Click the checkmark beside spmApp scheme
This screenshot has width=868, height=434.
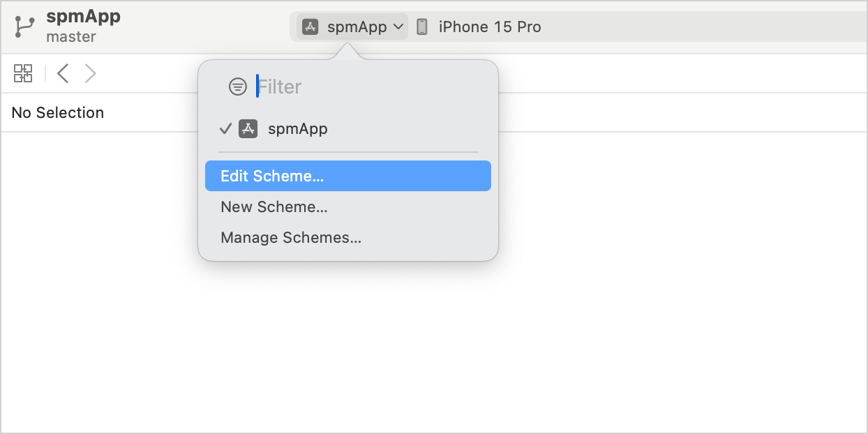225,129
